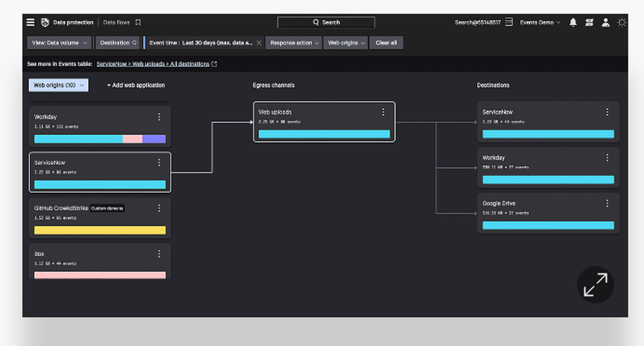Select the Google Drive destination card
The height and width of the screenshot is (346, 644).
(x=548, y=213)
